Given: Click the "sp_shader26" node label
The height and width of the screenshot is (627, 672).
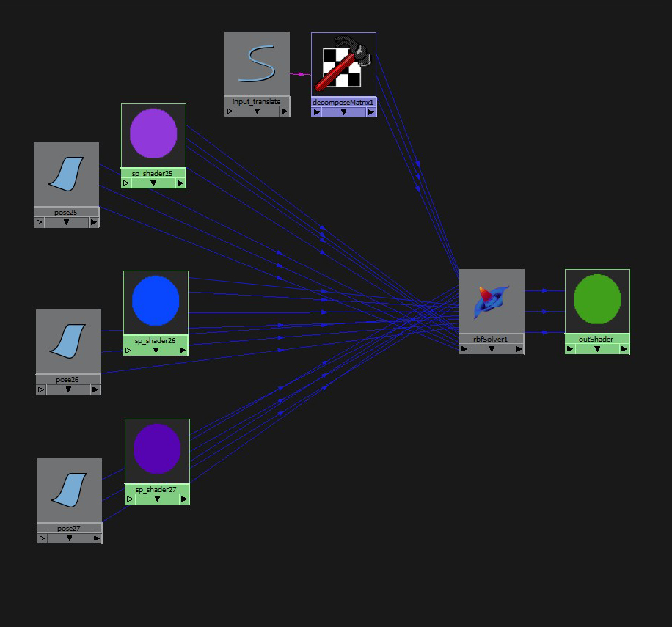Looking at the screenshot, I should [x=155, y=340].
